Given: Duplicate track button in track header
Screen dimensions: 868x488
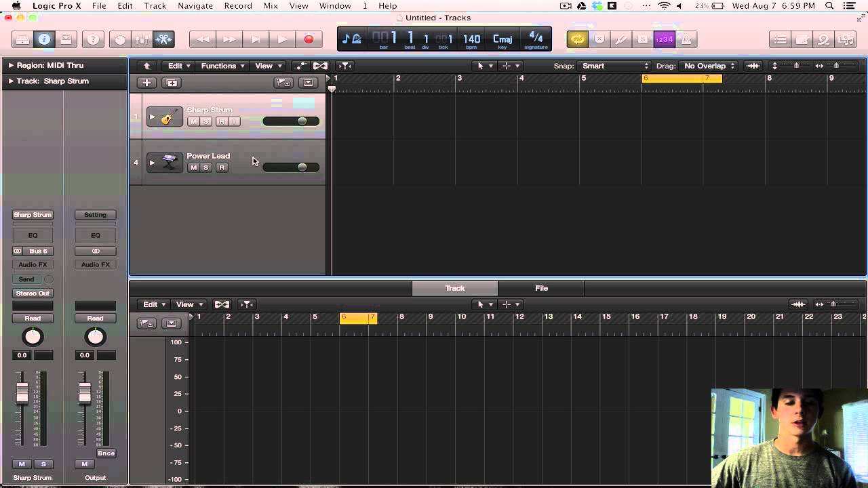Looking at the screenshot, I should [x=172, y=83].
